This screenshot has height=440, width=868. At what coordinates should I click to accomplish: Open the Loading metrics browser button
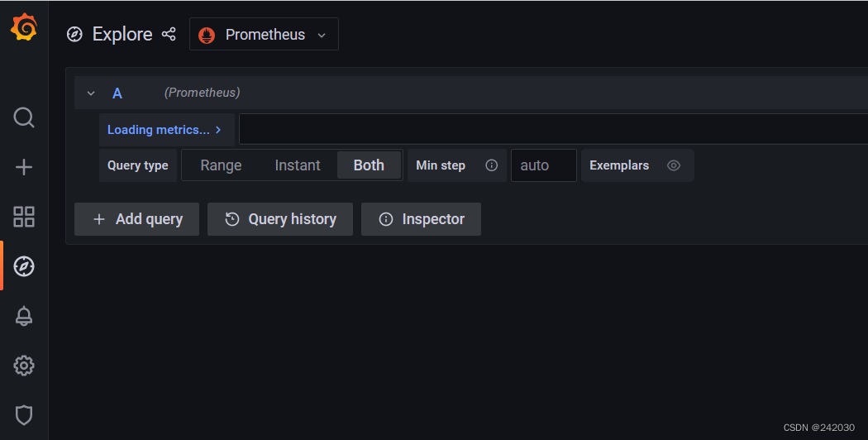167,130
